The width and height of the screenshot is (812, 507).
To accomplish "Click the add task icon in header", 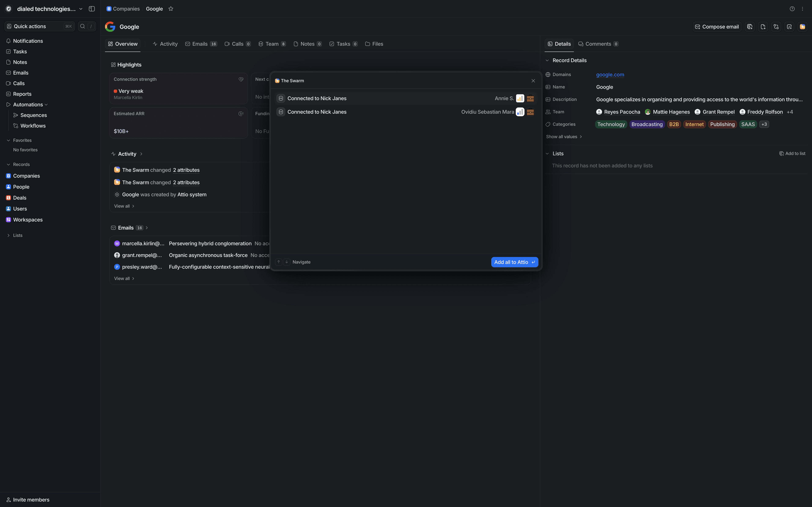I will coord(789,27).
